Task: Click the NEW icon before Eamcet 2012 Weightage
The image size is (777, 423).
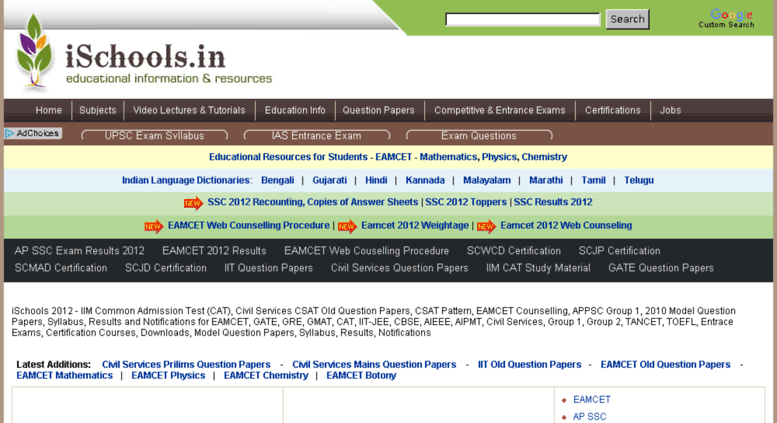Action: tap(347, 226)
